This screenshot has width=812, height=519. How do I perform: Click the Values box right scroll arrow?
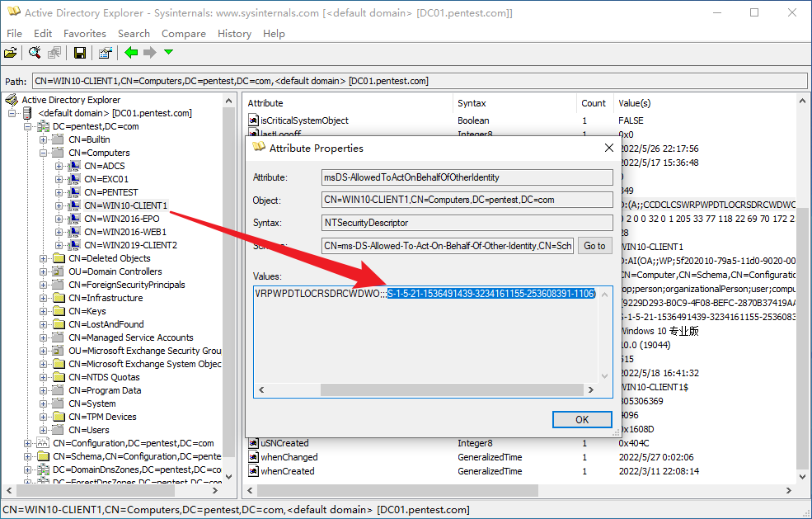(x=591, y=390)
